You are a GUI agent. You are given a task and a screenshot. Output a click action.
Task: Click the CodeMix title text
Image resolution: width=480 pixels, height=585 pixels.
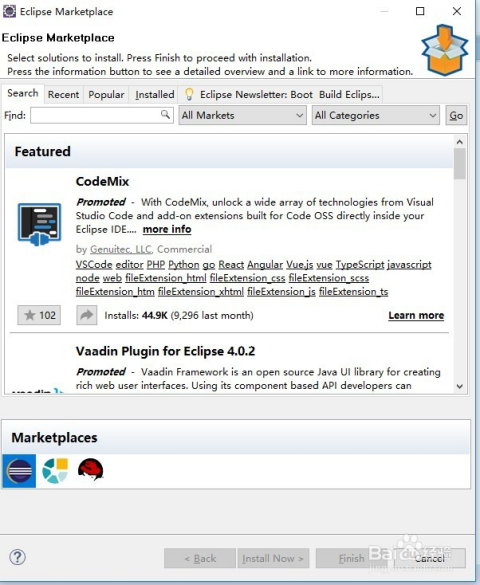[x=102, y=181]
